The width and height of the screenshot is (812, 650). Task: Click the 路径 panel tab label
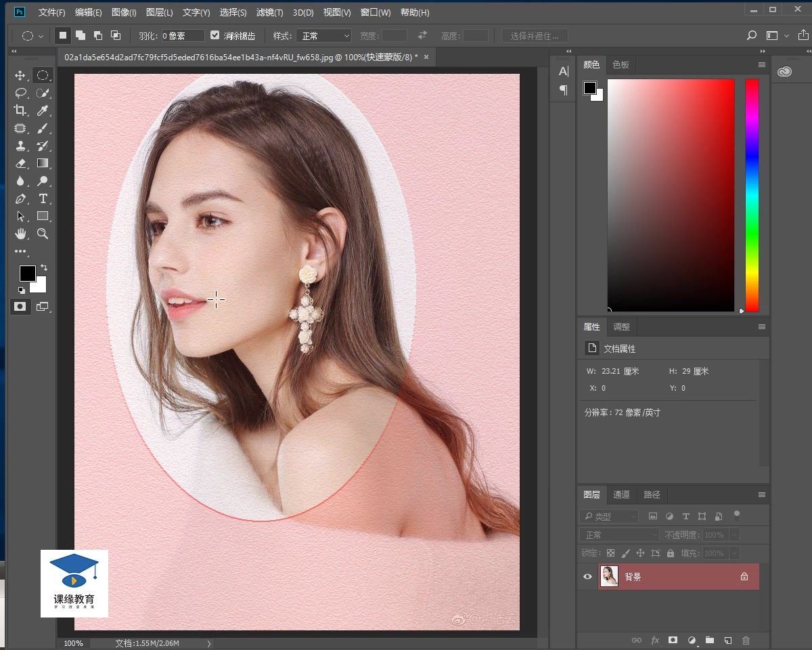click(652, 495)
